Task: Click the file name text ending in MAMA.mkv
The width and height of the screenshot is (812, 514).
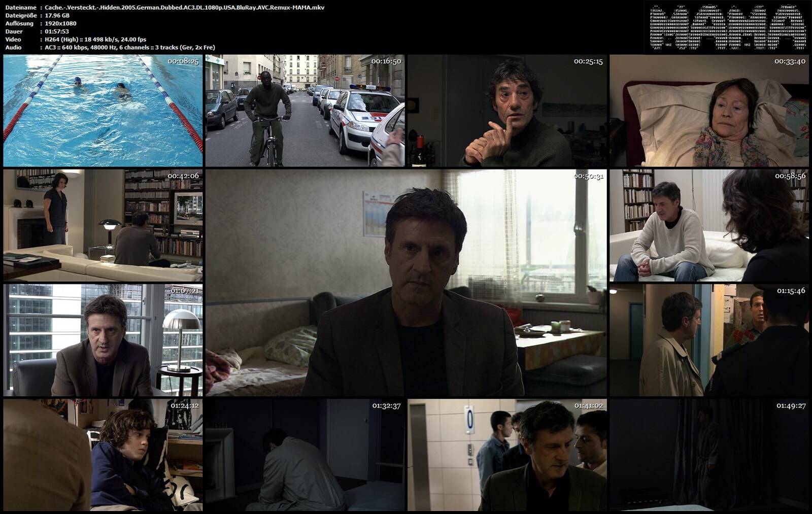Action: [x=185, y=8]
